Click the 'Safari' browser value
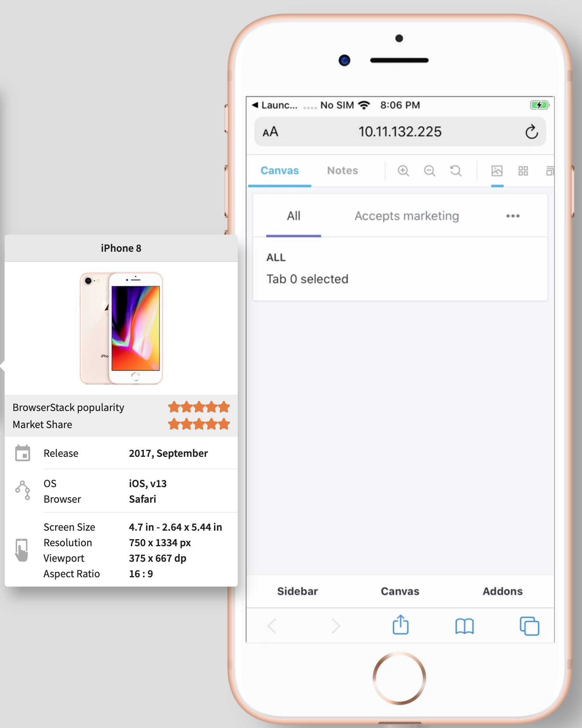 143,499
